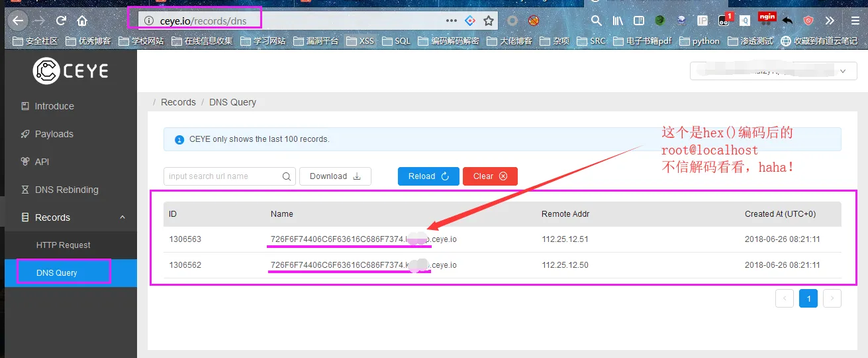Open the 安全社区 bookmark folder

click(36, 40)
